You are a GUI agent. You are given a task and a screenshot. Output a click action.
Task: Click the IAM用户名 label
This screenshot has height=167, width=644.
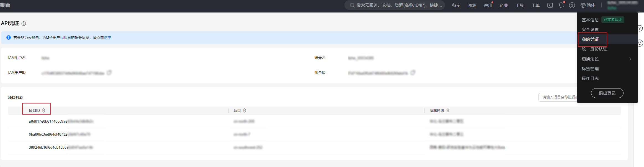17,58
